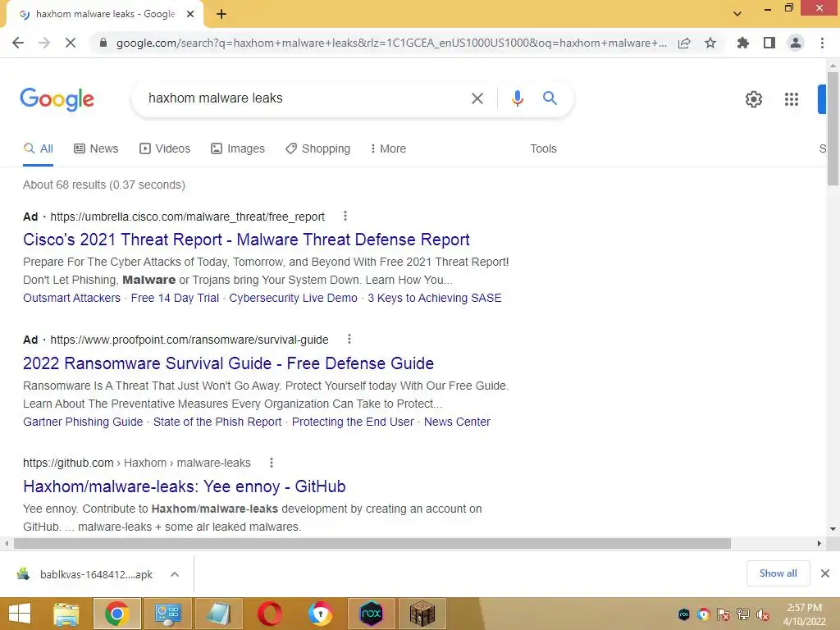This screenshot has width=840, height=630.
Task: Open Google quick settings gear
Action: pos(754,99)
